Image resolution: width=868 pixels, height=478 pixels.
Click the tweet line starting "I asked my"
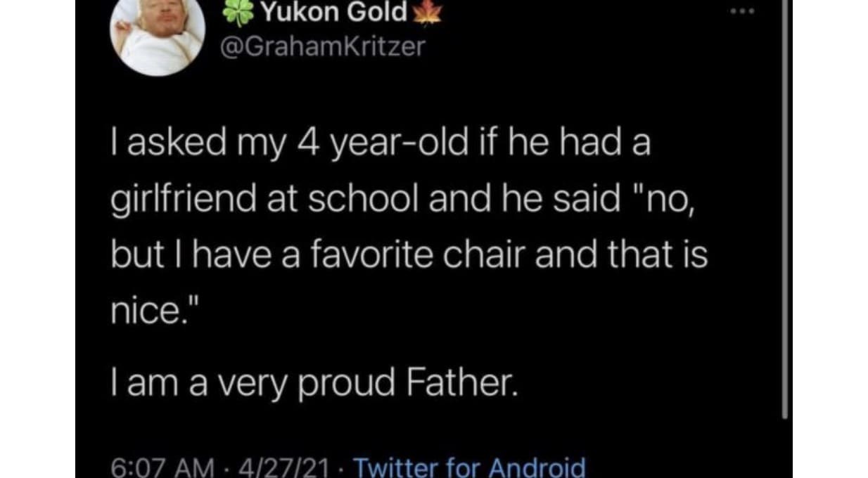(x=380, y=146)
